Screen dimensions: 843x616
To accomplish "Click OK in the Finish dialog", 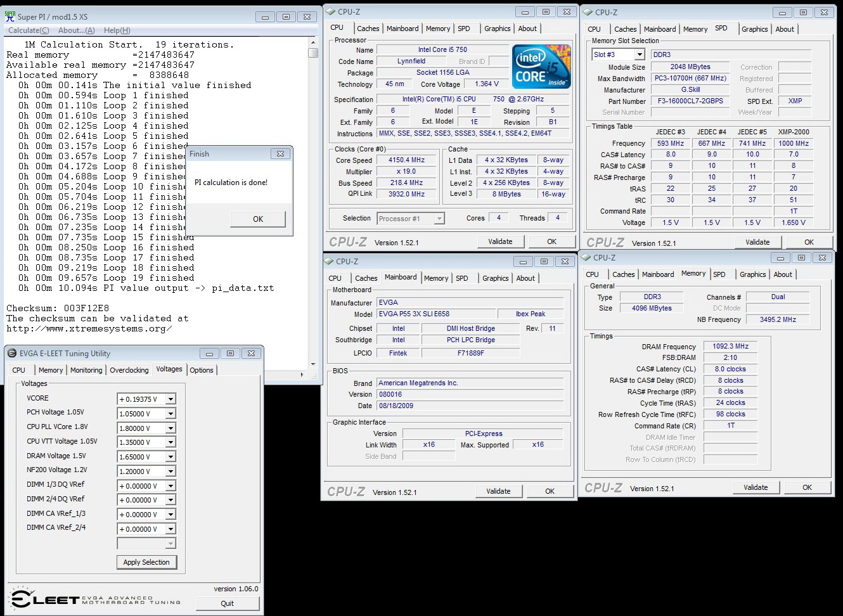I will tap(258, 219).
